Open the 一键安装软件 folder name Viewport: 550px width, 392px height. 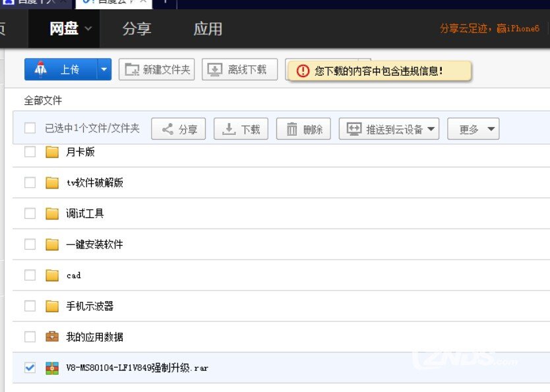pos(95,244)
